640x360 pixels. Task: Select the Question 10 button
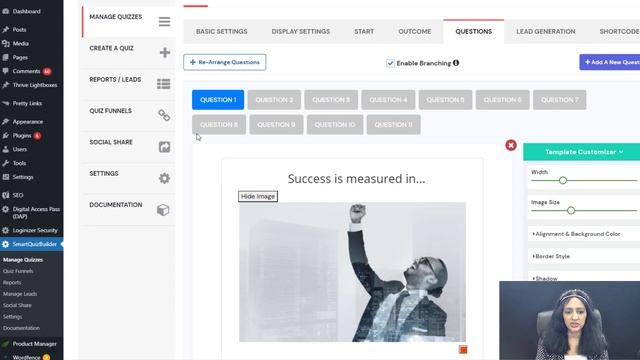pos(335,124)
